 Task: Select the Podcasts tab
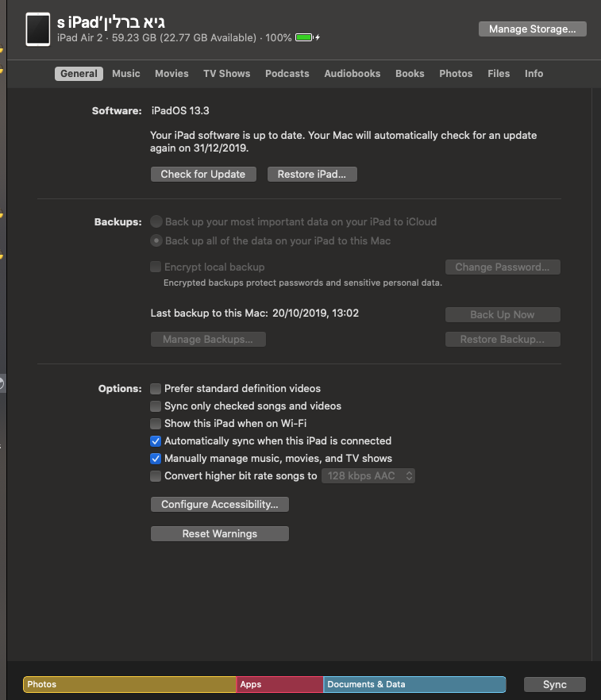[287, 74]
